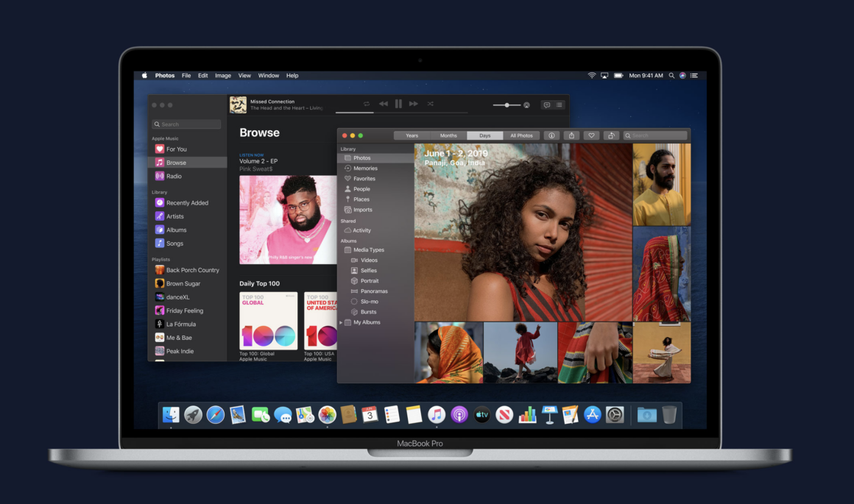Launch Safari from the Dock

pyautogui.click(x=215, y=415)
